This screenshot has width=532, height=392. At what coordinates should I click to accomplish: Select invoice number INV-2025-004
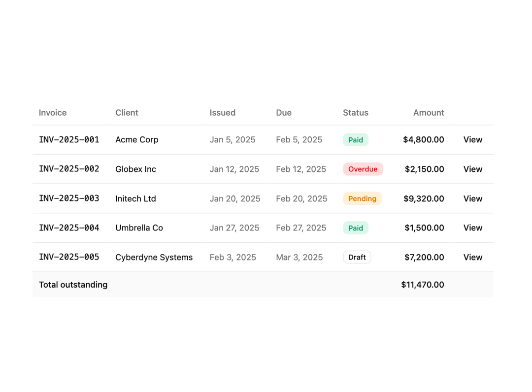pos(69,228)
